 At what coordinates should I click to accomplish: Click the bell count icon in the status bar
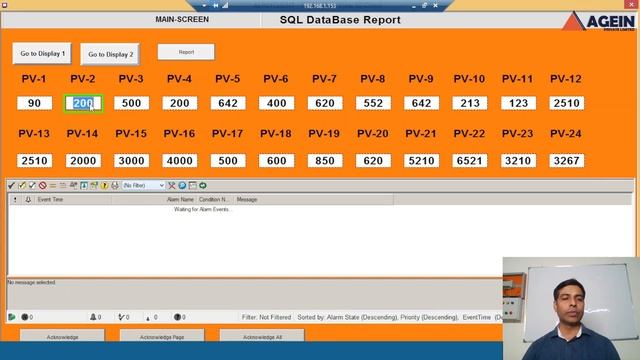point(93,317)
